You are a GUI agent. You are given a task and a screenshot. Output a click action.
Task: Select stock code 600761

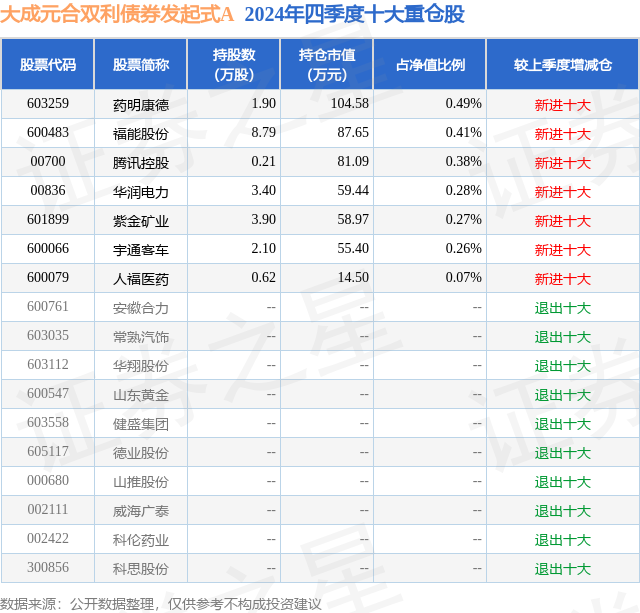[48, 306]
